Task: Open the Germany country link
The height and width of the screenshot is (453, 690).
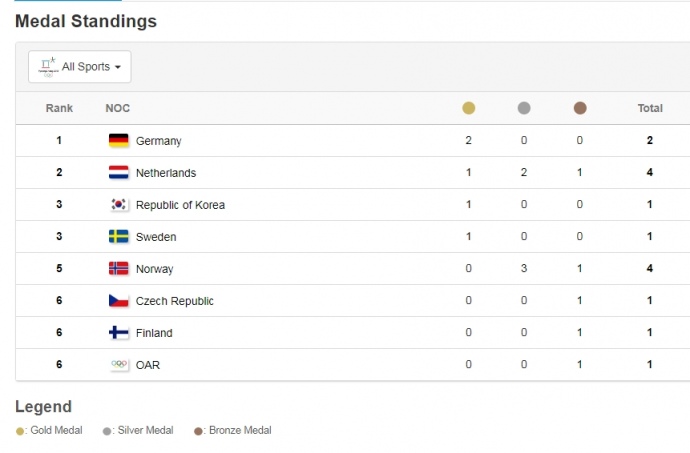Action: (158, 141)
